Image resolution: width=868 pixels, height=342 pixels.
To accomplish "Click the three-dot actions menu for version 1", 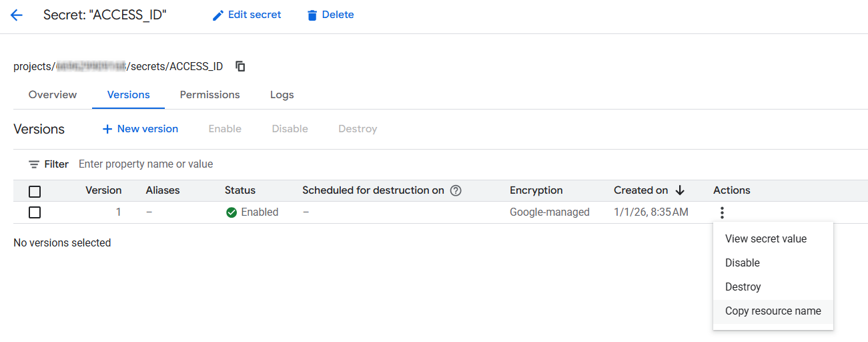I will pos(722,212).
